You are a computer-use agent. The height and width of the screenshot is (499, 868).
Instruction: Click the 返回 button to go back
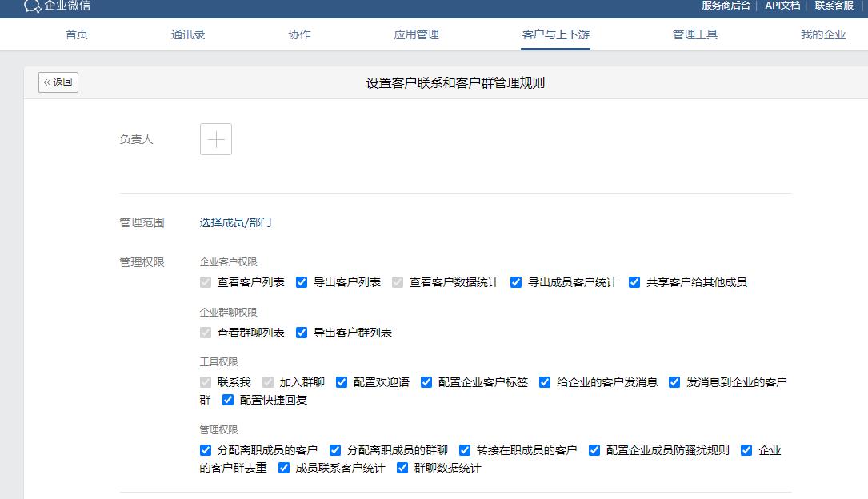point(57,82)
